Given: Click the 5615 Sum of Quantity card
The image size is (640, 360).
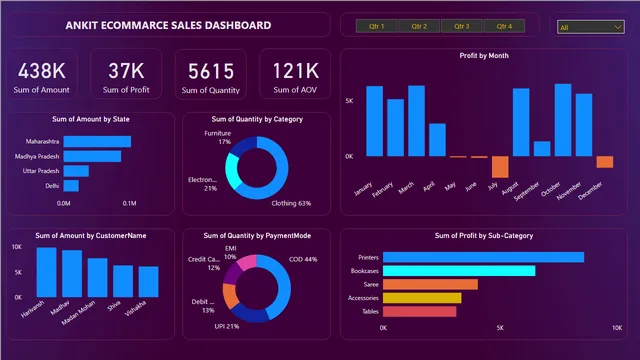Looking at the screenshot, I should click(x=211, y=74).
